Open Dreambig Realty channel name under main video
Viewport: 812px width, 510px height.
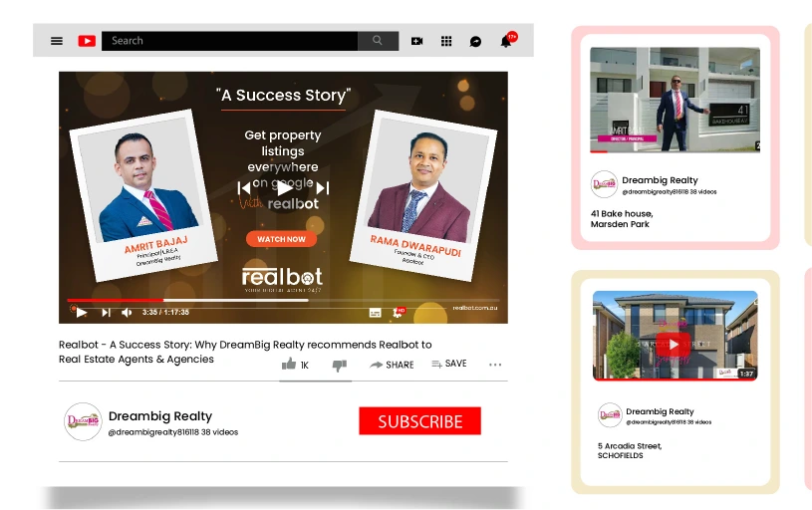coord(160,416)
